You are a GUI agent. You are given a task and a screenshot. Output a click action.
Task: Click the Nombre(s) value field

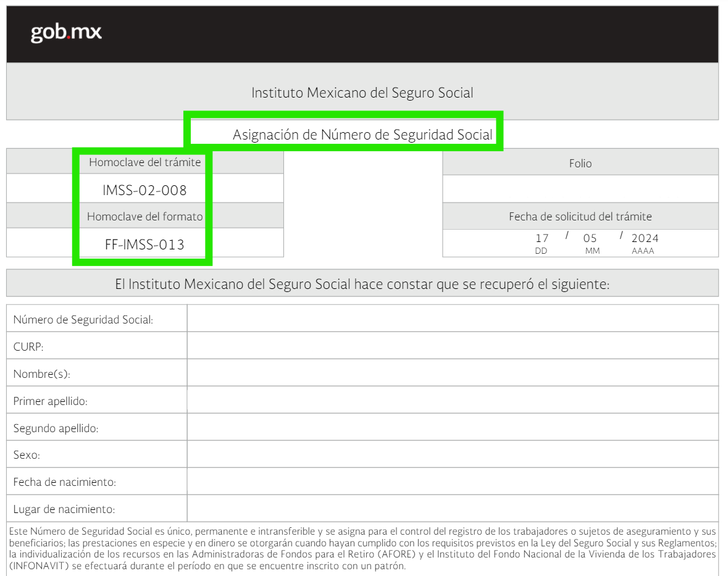(453, 373)
